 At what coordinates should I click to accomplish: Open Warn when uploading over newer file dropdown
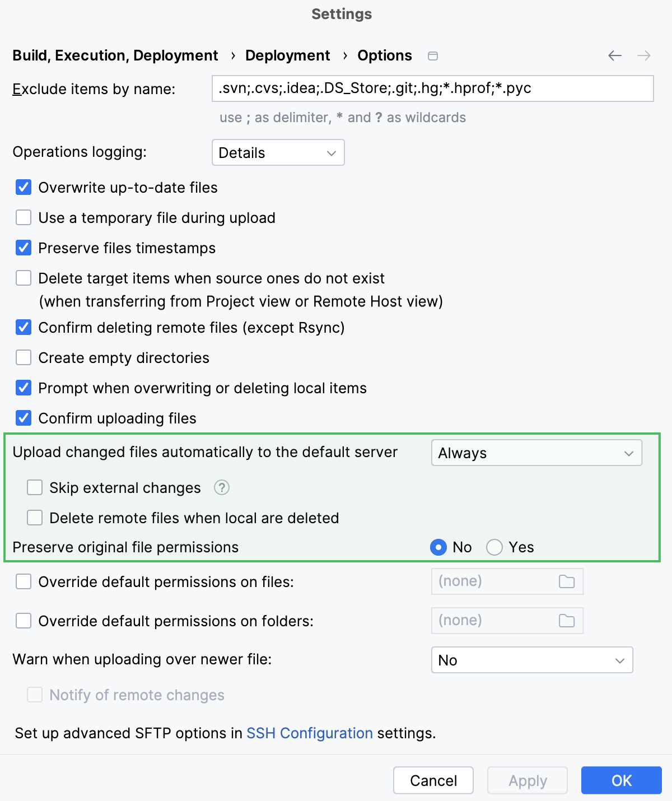click(x=531, y=660)
